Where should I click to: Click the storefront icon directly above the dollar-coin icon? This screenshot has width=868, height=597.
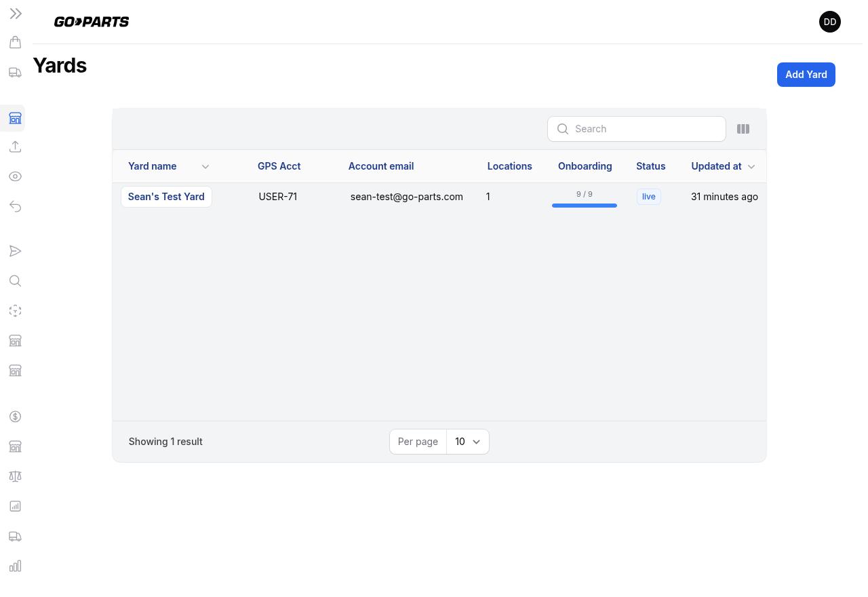pos(15,370)
